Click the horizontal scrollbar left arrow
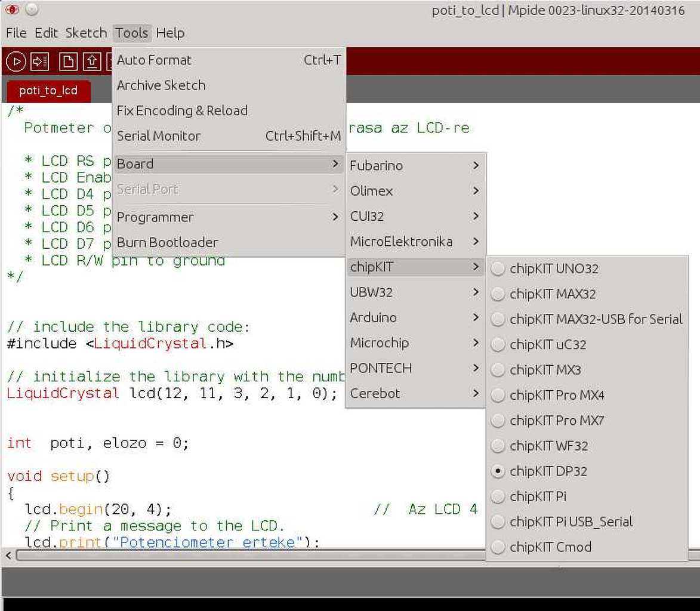This screenshot has width=700, height=611. [x=8, y=556]
